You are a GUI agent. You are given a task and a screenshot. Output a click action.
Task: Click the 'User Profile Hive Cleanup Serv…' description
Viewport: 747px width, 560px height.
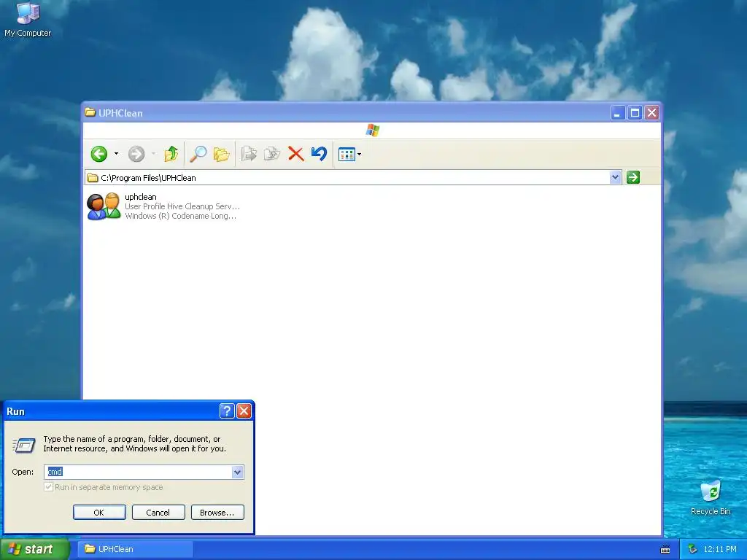(x=182, y=206)
